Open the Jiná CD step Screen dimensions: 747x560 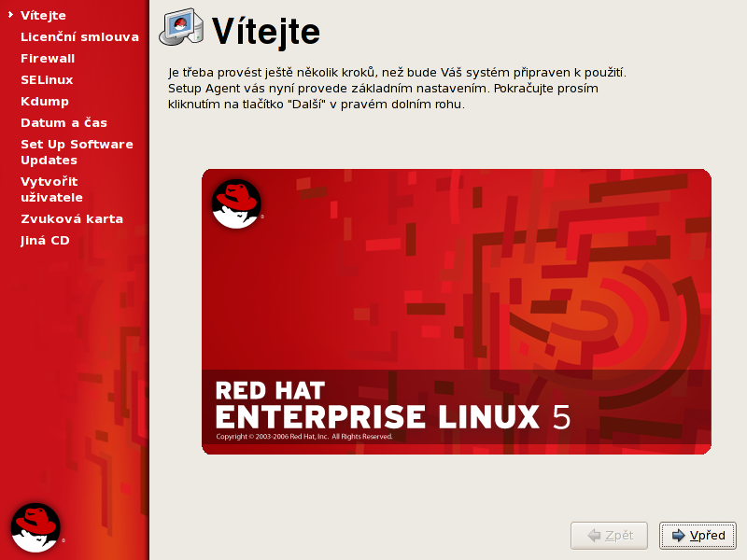(45, 240)
